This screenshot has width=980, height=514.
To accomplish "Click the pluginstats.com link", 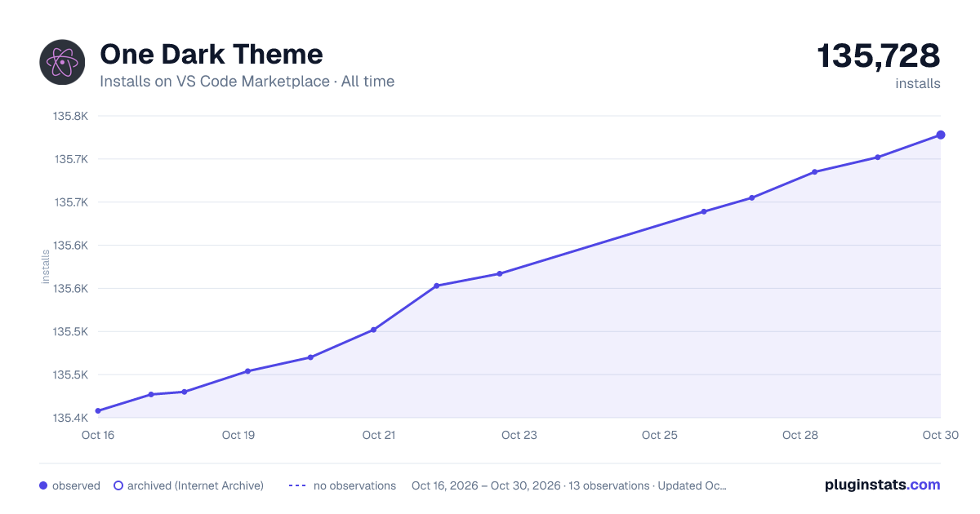I will click(x=883, y=485).
